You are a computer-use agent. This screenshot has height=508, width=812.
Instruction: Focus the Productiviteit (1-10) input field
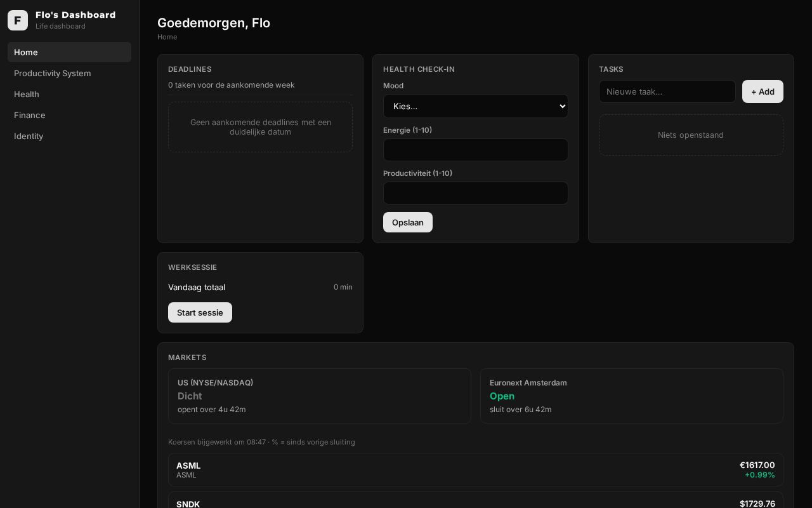(476, 193)
